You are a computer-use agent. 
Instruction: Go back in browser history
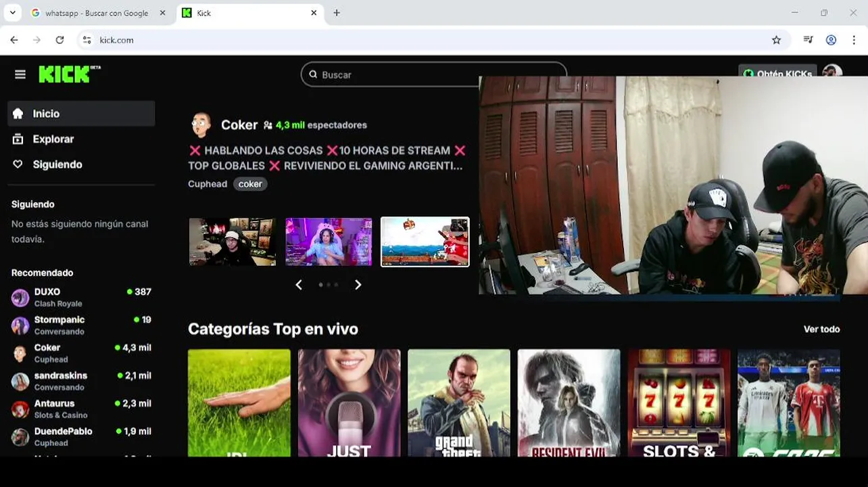pyautogui.click(x=14, y=40)
